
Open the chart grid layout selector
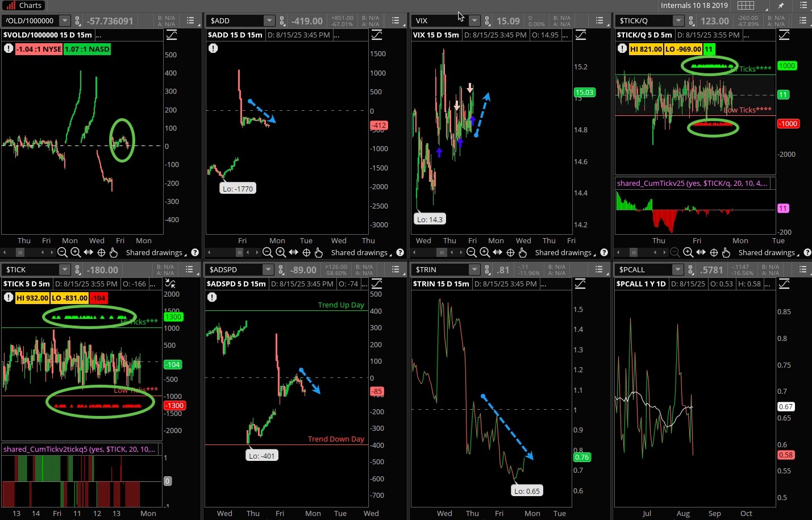[x=746, y=5]
